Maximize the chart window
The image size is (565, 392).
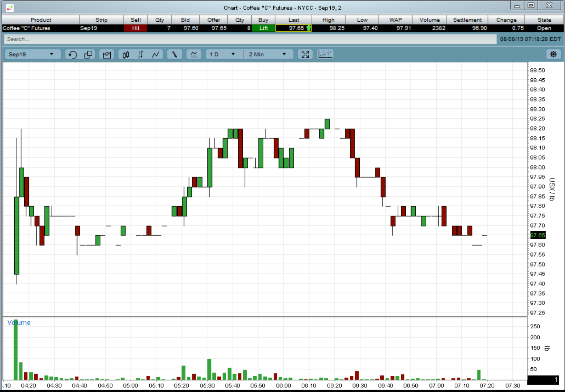531,6
